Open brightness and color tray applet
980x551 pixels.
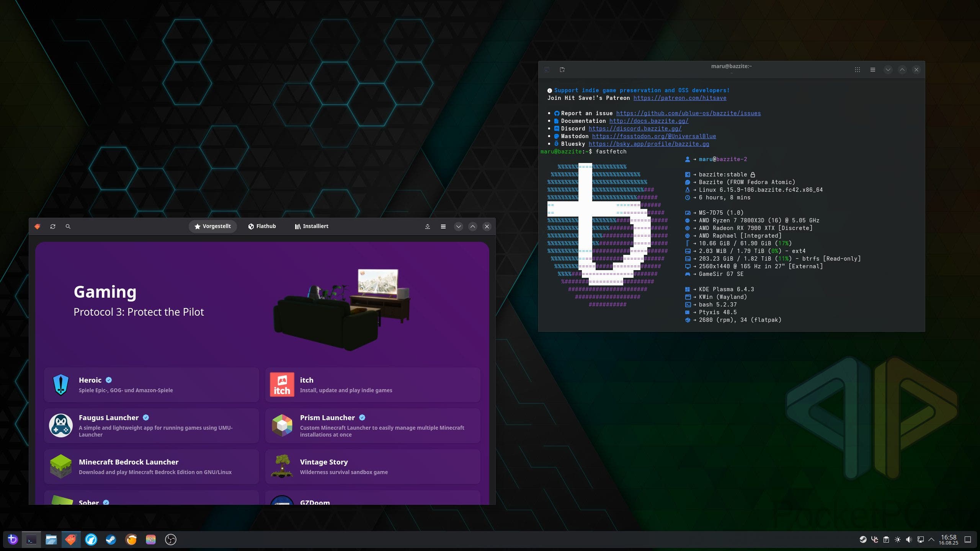pos(897,540)
